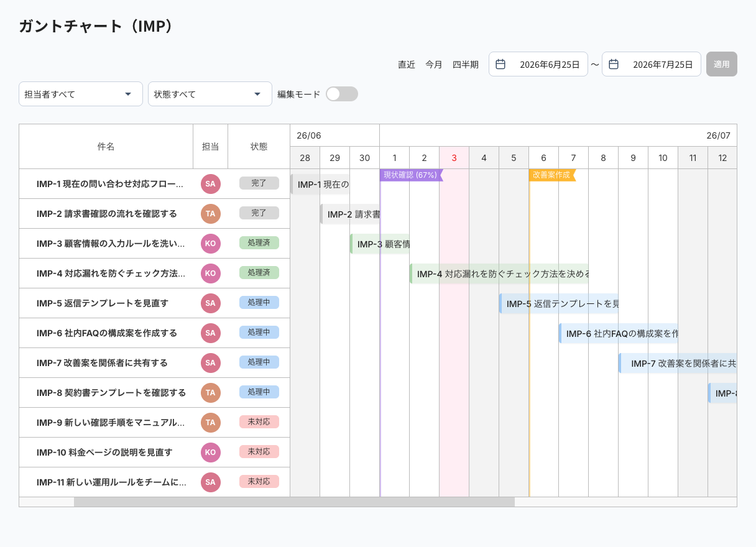Viewport: 756px width, 547px height.
Task: Click the red day 3 header cell
Action: [454, 158]
